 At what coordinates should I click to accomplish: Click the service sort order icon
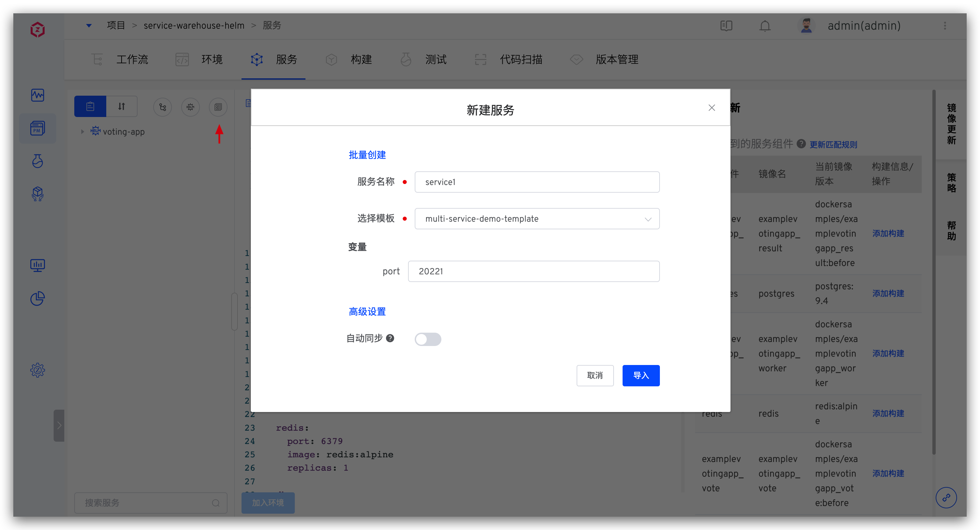coord(121,107)
